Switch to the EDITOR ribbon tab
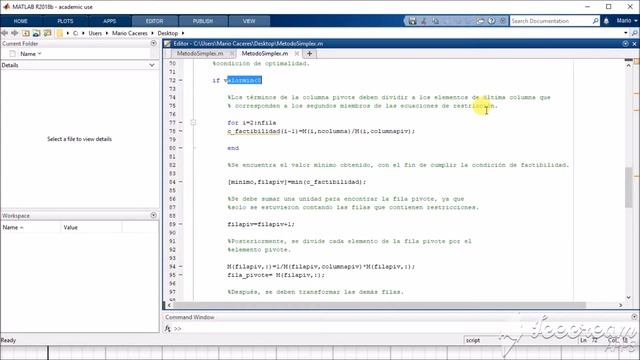 [154, 21]
